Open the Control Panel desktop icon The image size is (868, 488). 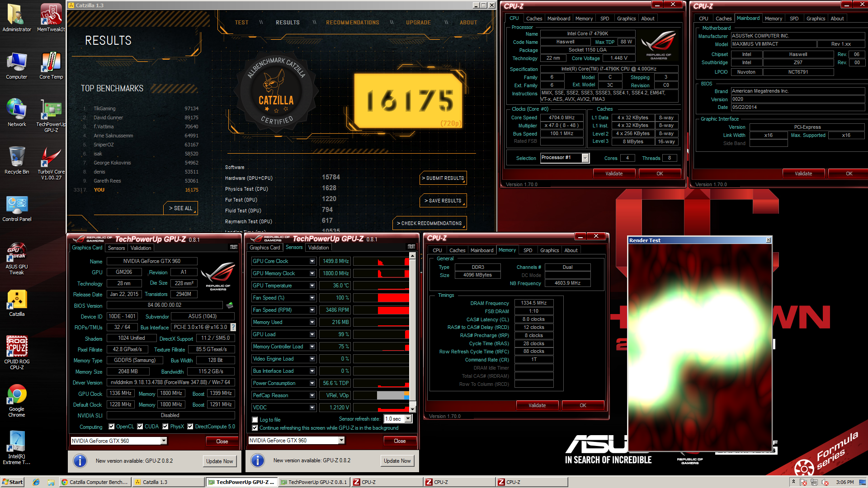point(17,208)
